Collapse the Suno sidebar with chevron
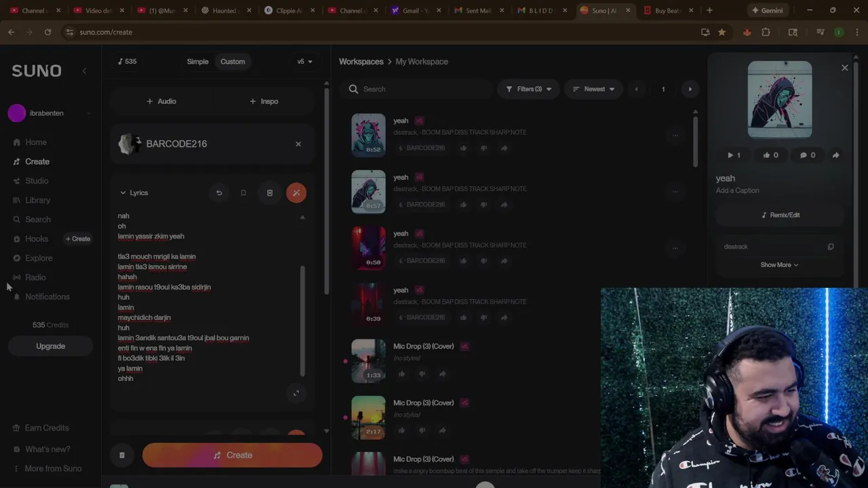The height and width of the screenshot is (488, 868). click(x=84, y=70)
